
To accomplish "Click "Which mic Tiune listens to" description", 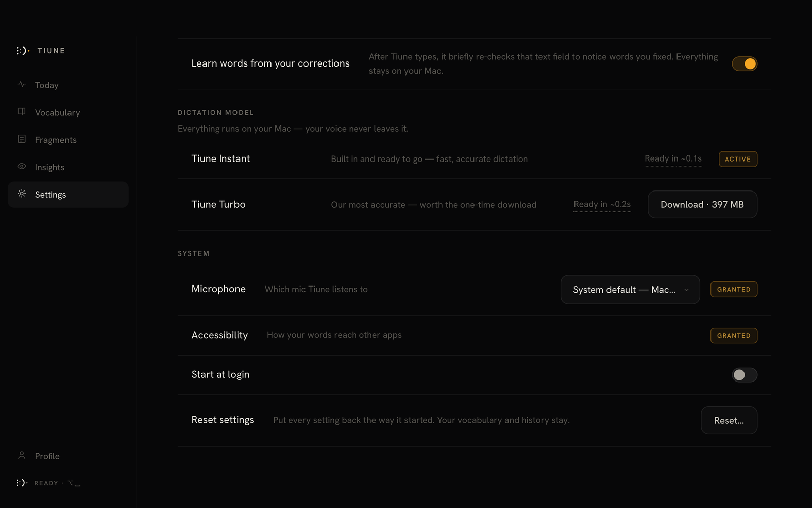I will (x=316, y=289).
